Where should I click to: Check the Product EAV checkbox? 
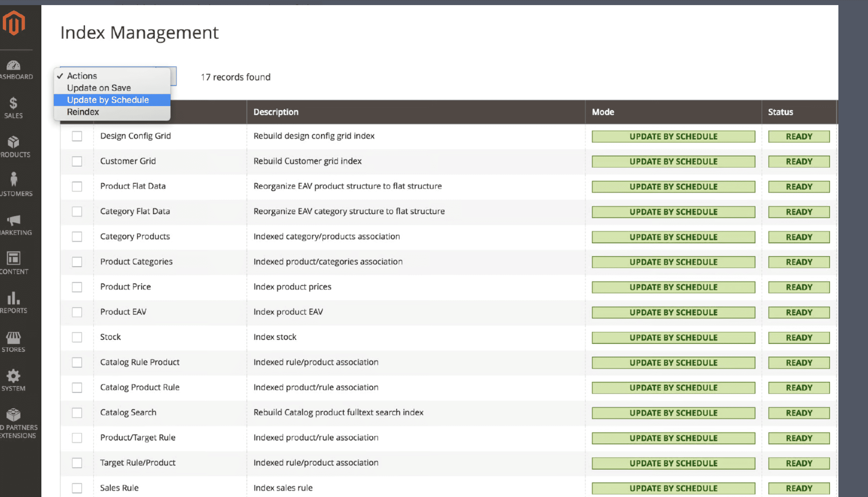77,312
